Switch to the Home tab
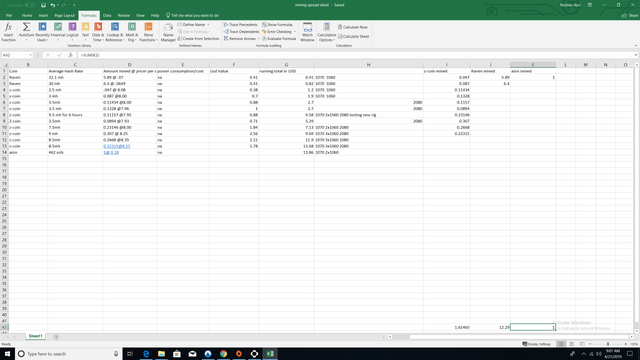Image resolution: width=640 pixels, height=360 pixels. (x=27, y=16)
